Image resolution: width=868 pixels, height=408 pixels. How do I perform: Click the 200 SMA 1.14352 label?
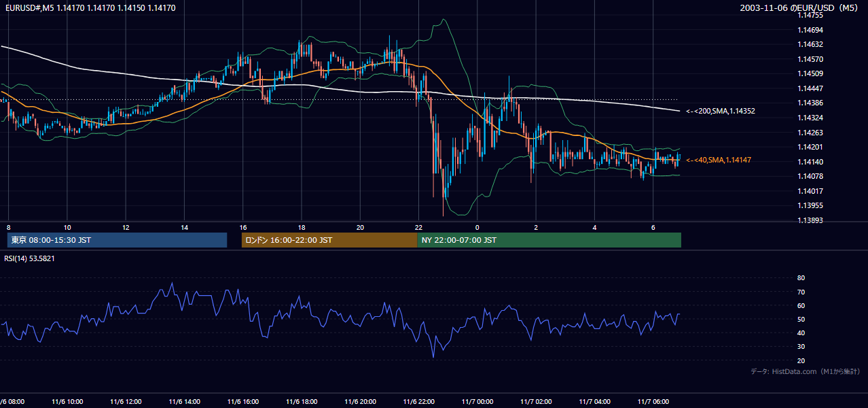tap(721, 111)
